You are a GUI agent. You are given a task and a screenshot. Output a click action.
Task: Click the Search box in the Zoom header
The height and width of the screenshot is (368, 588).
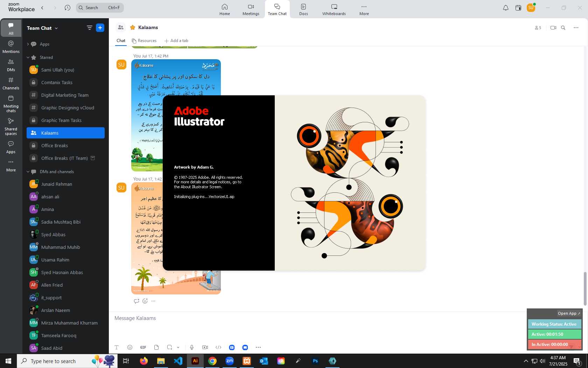[100, 8]
